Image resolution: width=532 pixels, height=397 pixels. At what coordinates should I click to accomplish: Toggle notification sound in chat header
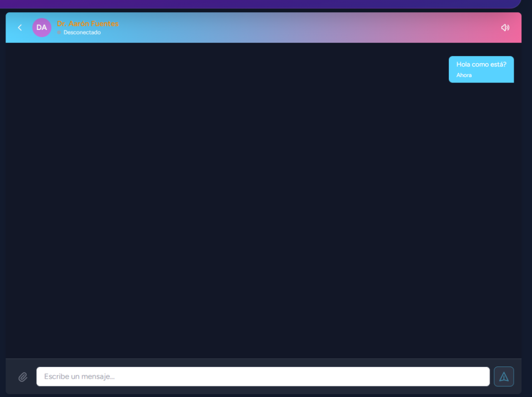(x=505, y=28)
